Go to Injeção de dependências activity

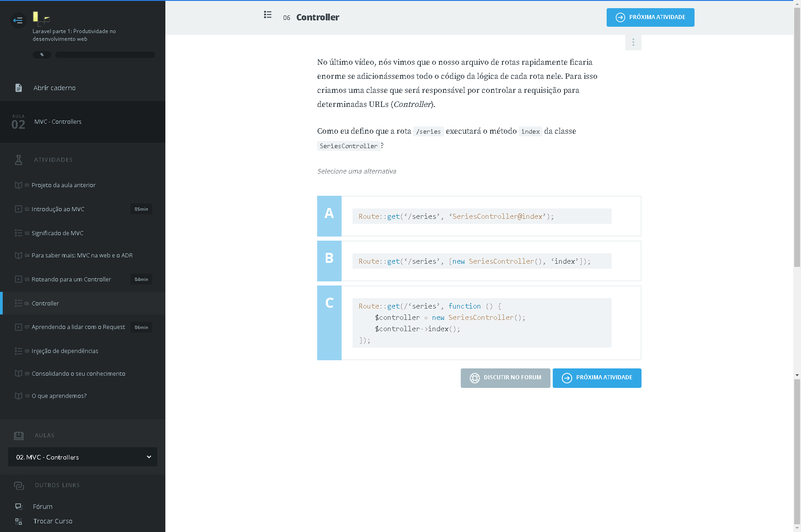click(65, 351)
